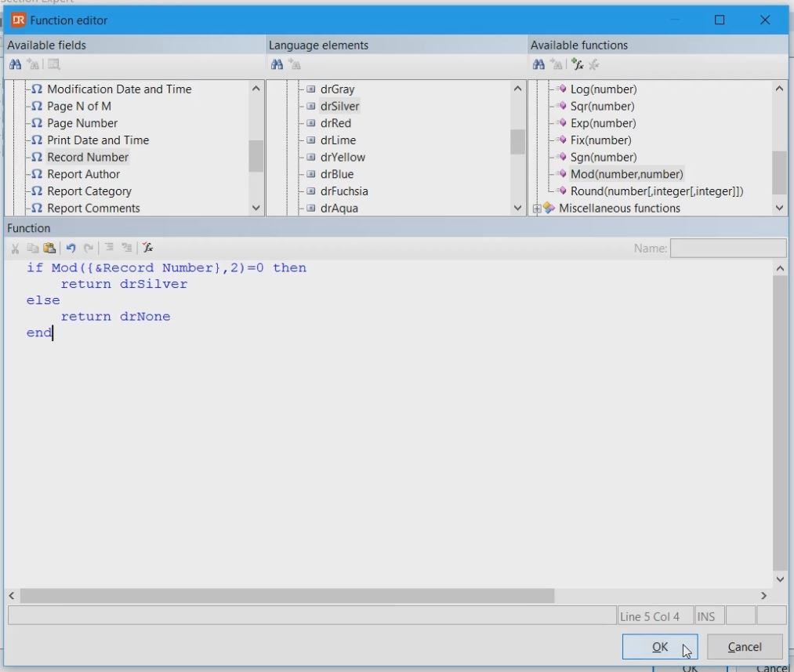Select Mod(number,number) in Available functions
Screen dimensions: 794x672
pos(626,174)
